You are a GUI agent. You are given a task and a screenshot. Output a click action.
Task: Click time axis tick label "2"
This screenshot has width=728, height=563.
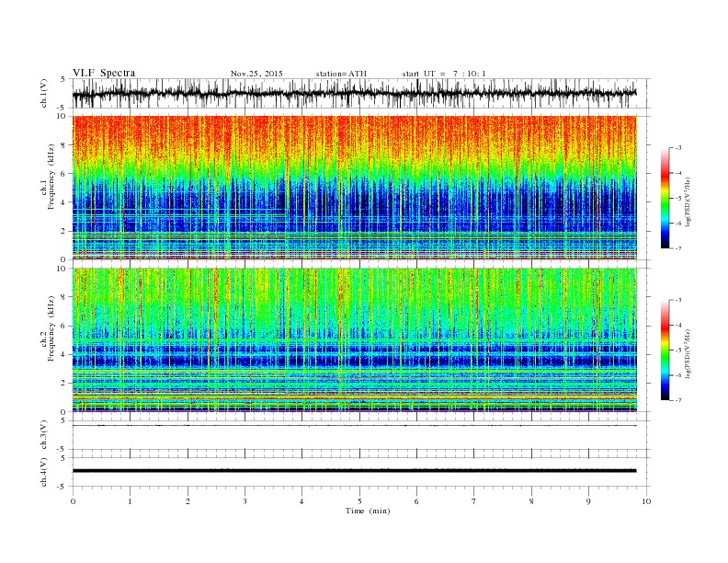point(188,501)
